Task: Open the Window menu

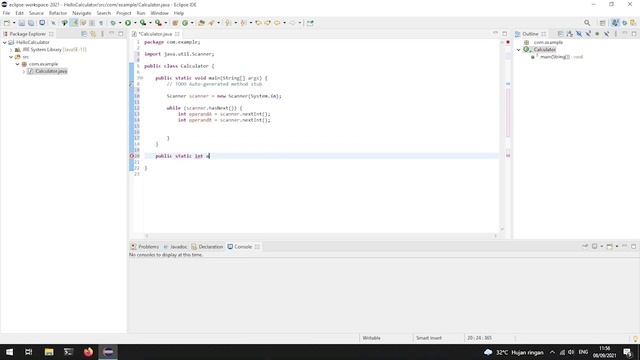Action: [159, 13]
